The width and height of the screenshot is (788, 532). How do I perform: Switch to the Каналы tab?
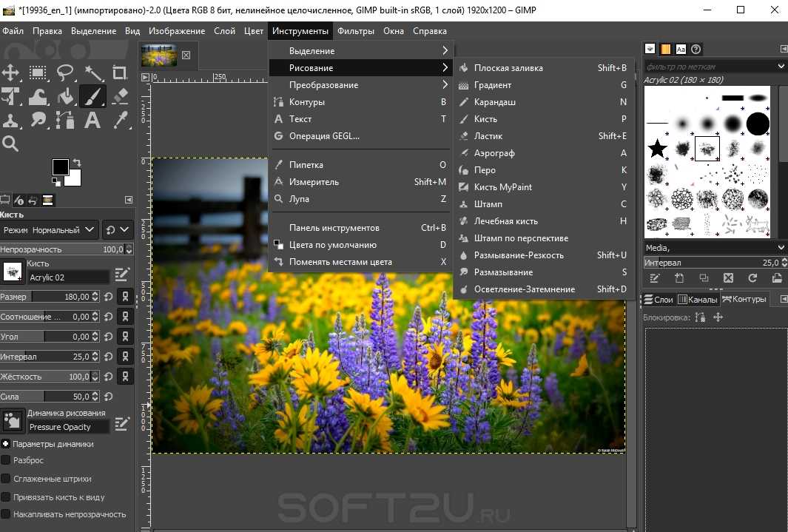point(698,300)
